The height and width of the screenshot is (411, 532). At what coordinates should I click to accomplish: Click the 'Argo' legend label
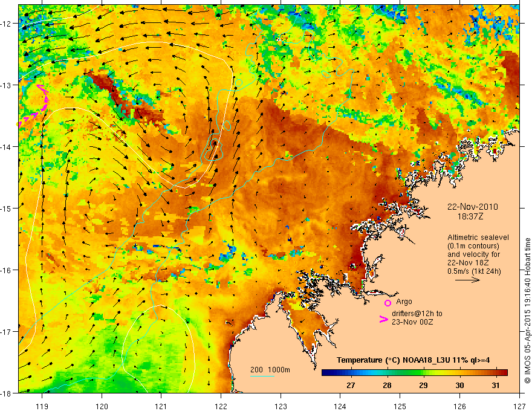[x=404, y=302]
